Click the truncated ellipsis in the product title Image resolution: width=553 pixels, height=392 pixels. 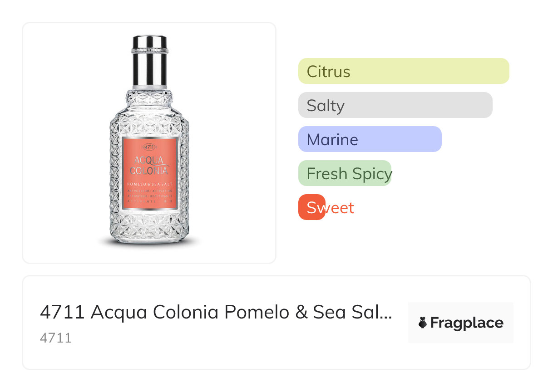385,313
